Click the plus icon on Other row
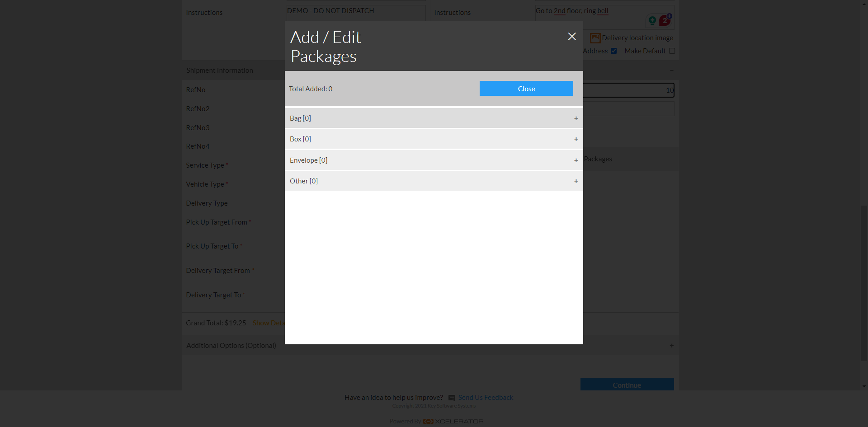This screenshot has width=868, height=427. pos(576,181)
